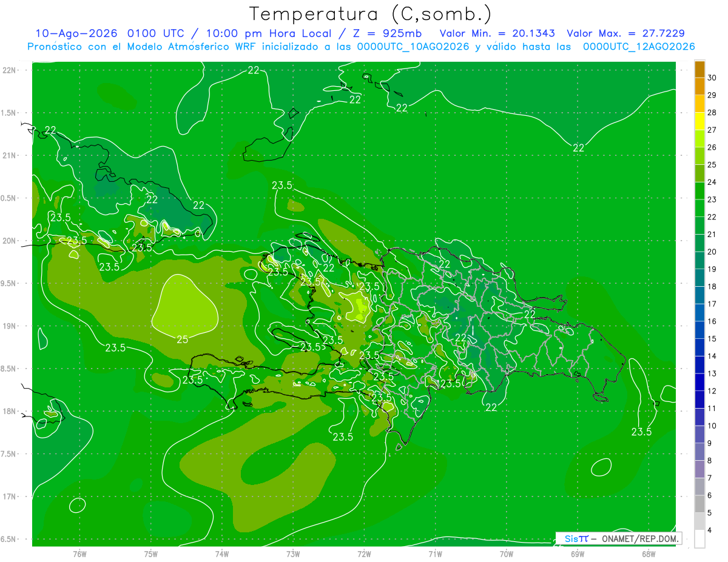Pick the blue swatch between 15 and 16
The height and width of the screenshot is (562, 728).
pos(699,330)
